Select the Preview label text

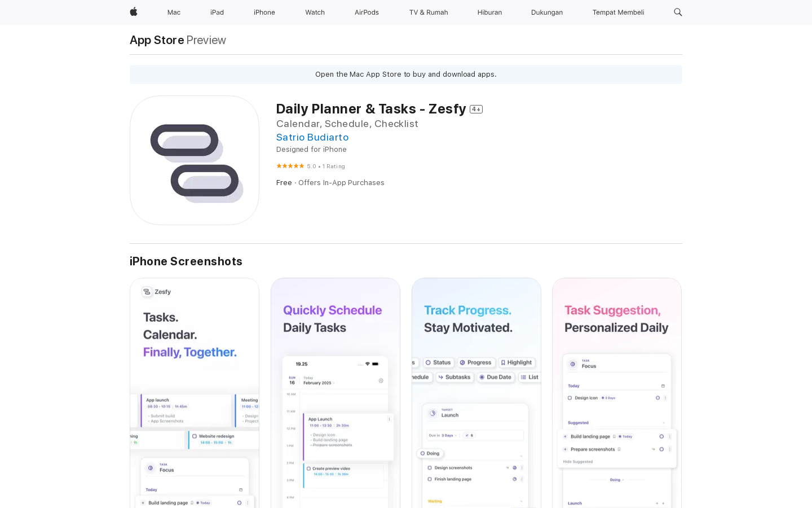click(x=206, y=40)
